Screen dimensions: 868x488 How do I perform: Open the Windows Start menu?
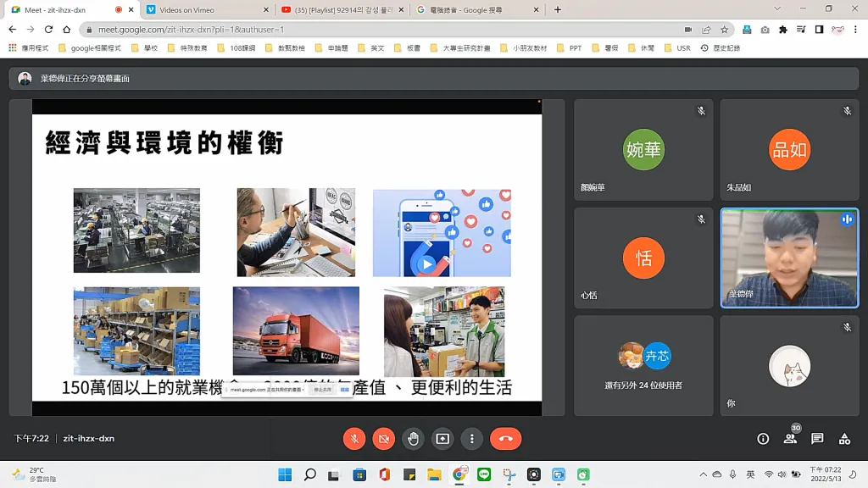point(285,474)
